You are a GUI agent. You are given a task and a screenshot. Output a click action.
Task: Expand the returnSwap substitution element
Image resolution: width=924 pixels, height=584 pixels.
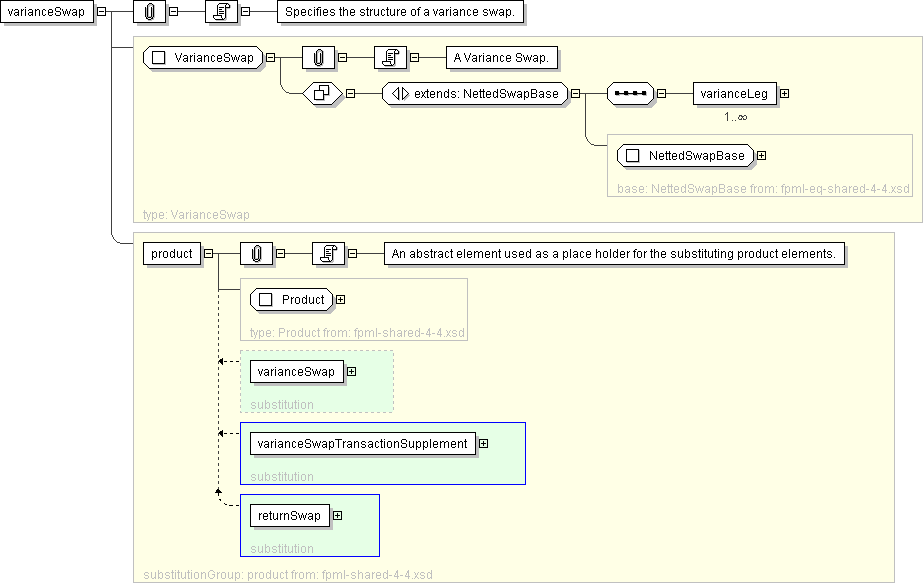(337, 516)
